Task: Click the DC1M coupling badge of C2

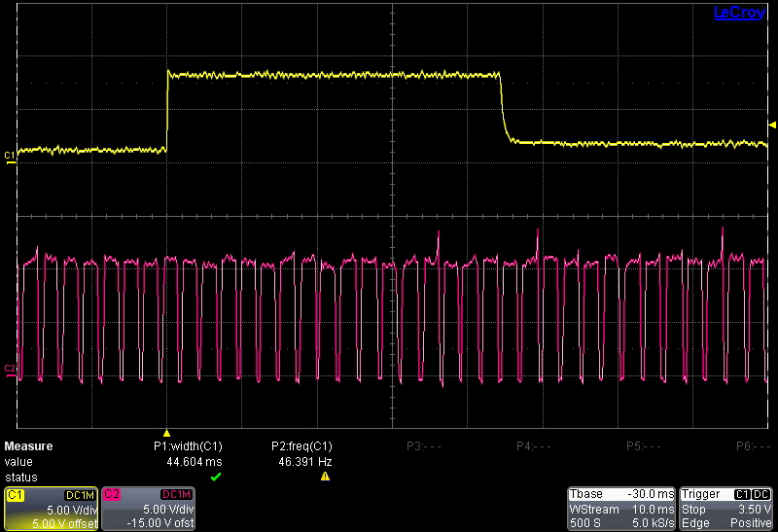Action: [176, 495]
